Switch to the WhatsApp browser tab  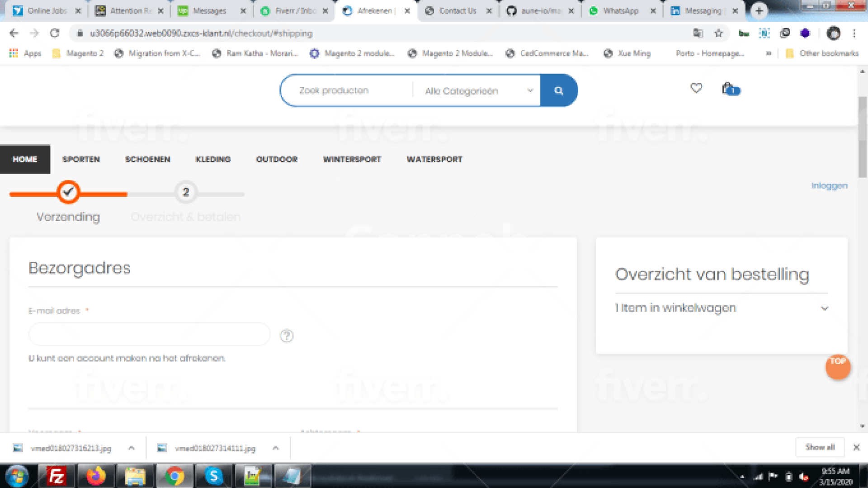coord(620,11)
